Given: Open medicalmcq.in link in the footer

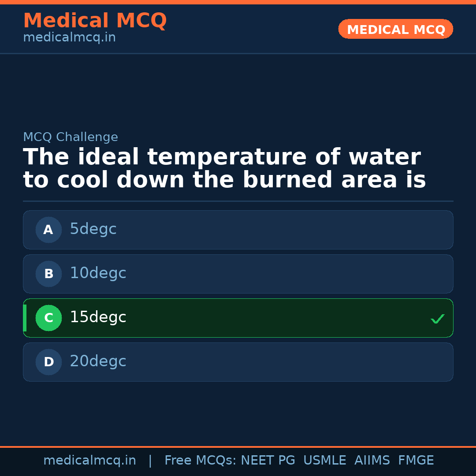Looking at the screenshot, I should (x=89, y=461).
